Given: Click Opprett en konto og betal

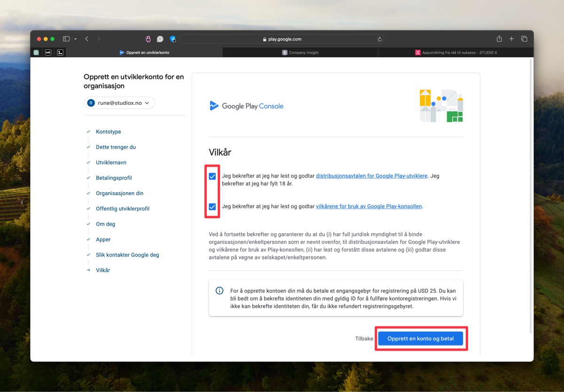Looking at the screenshot, I should (421, 338).
